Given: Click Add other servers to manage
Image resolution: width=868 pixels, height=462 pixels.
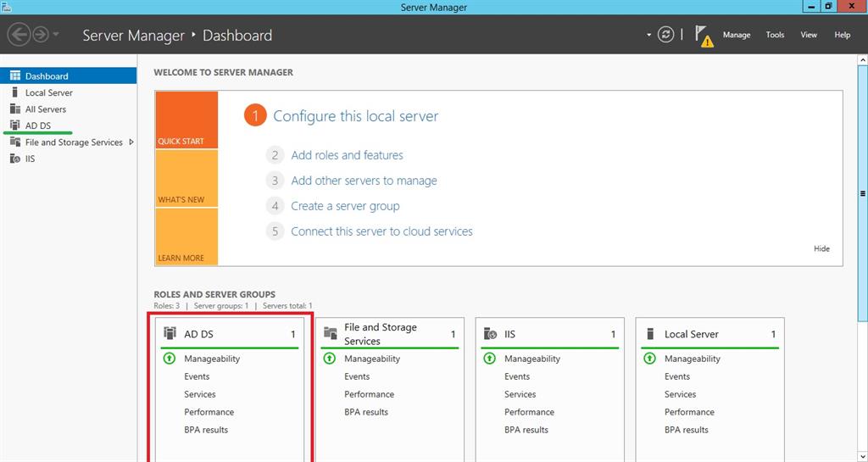Looking at the screenshot, I should coord(364,181).
